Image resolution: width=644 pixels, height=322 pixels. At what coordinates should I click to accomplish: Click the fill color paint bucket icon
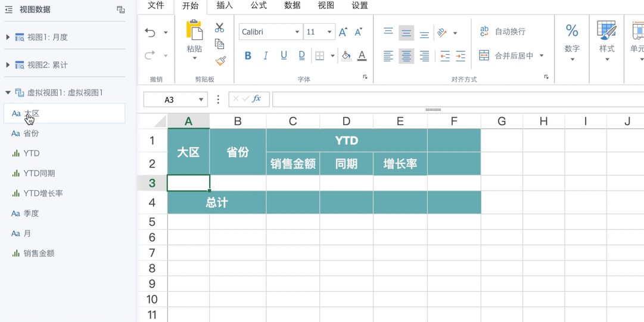pyautogui.click(x=346, y=55)
